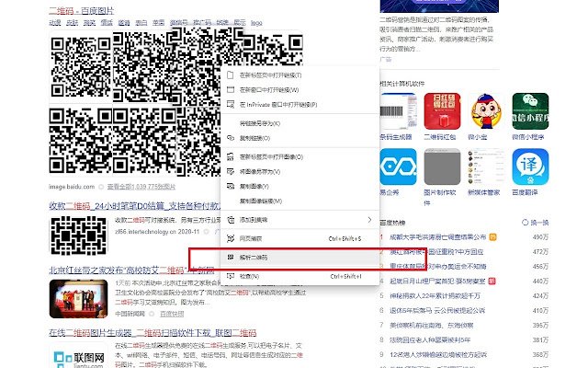Viewport: 588px width, 368px height.
Task: Click the 百度翻译 app label
Action: click(x=525, y=192)
